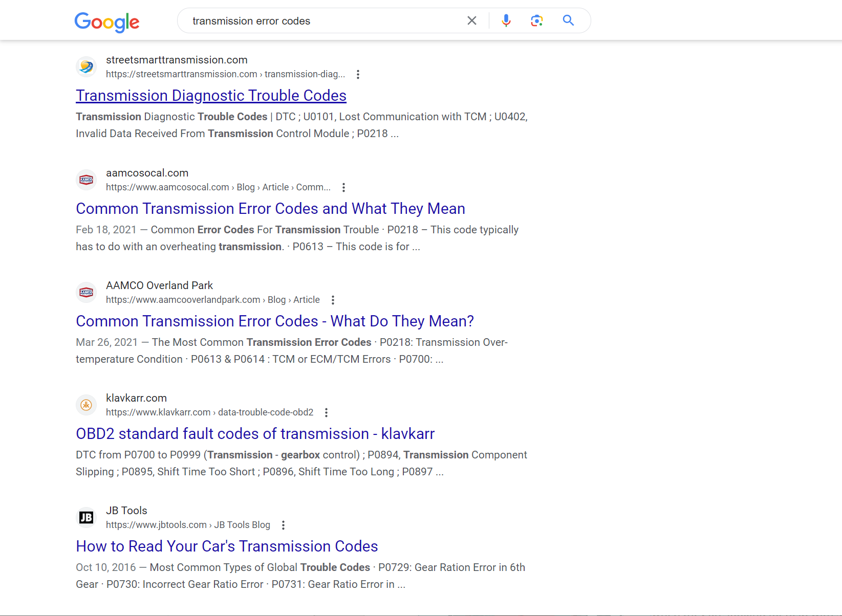Open Transmission Diagnostic Trouble Codes link
The height and width of the screenshot is (616, 842).
pyautogui.click(x=211, y=96)
